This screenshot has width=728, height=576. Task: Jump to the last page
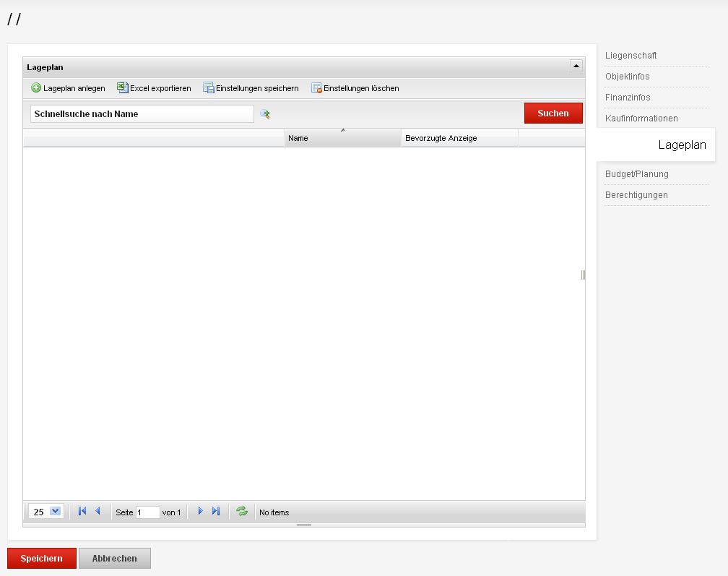[x=215, y=512]
